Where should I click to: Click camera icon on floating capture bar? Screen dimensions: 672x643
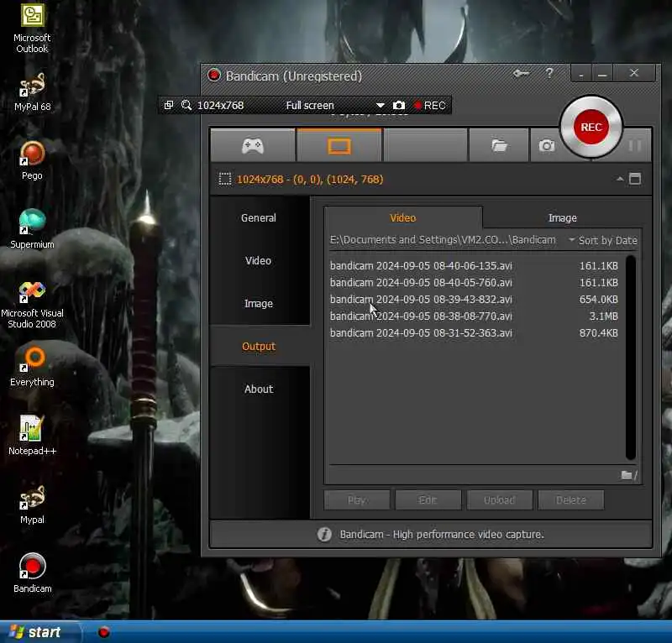pos(399,106)
